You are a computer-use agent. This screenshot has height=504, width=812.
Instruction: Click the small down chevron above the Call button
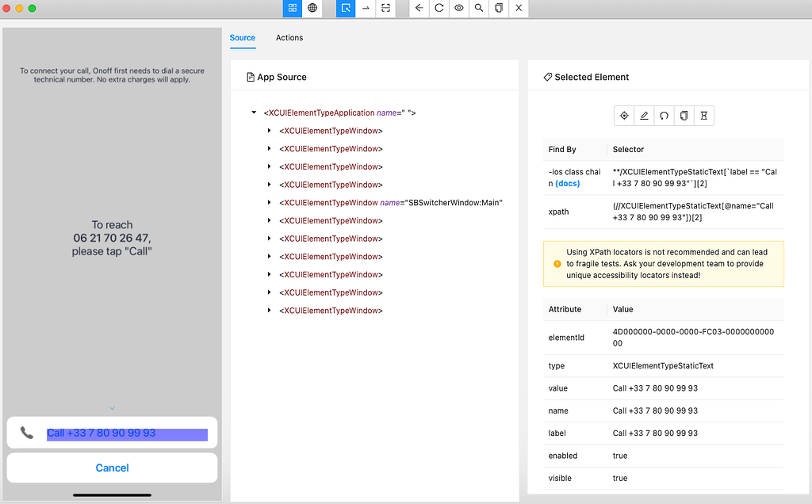112,409
